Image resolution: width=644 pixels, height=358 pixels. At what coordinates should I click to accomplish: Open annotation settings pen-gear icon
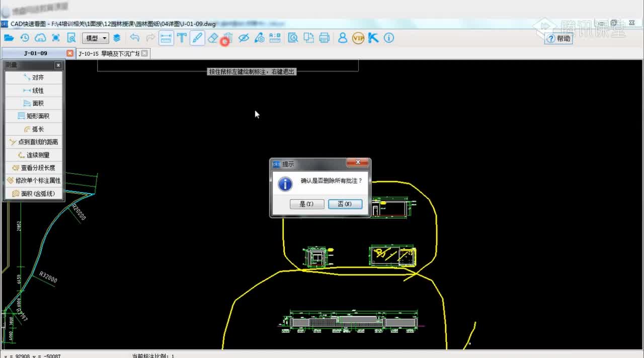pos(259,38)
